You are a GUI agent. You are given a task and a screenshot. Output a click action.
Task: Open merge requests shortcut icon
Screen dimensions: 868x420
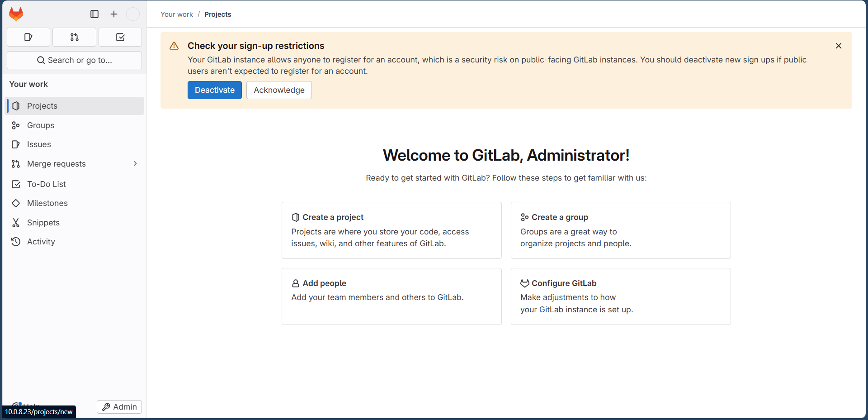pyautogui.click(x=75, y=37)
